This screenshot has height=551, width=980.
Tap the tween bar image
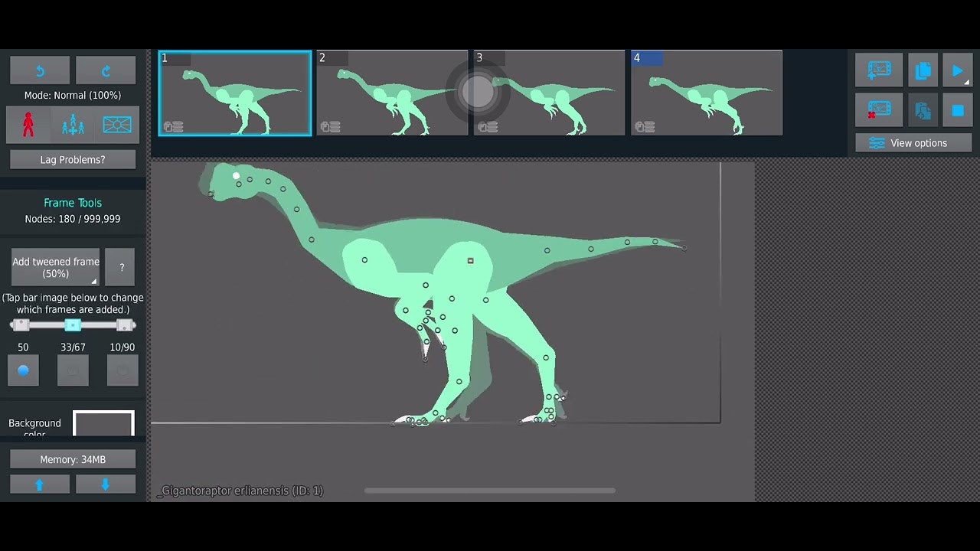point(73,325)
